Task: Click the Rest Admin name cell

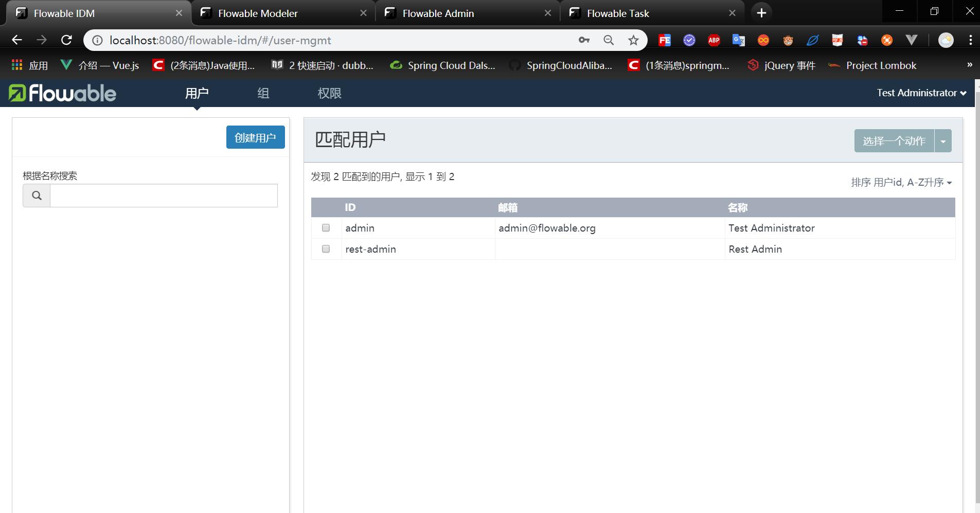Action: point(840,249)
